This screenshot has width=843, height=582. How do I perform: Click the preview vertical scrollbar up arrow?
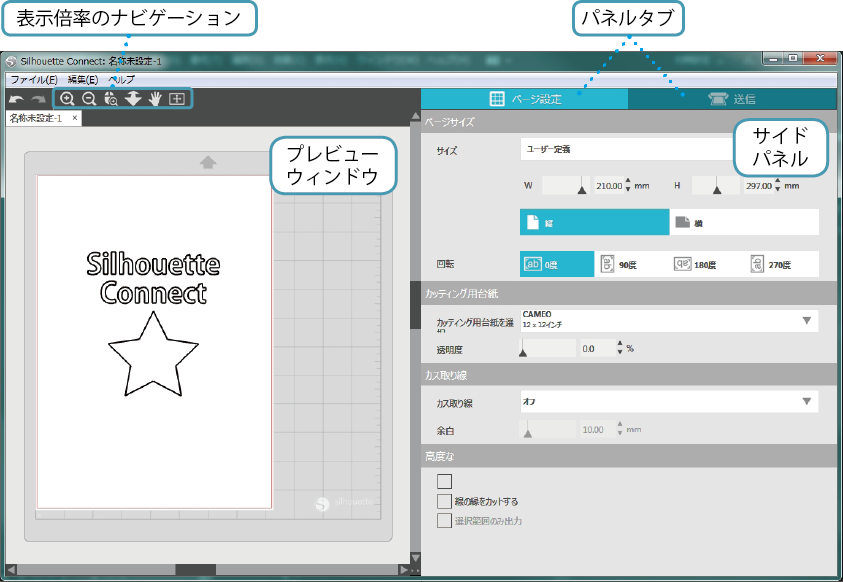415,116
